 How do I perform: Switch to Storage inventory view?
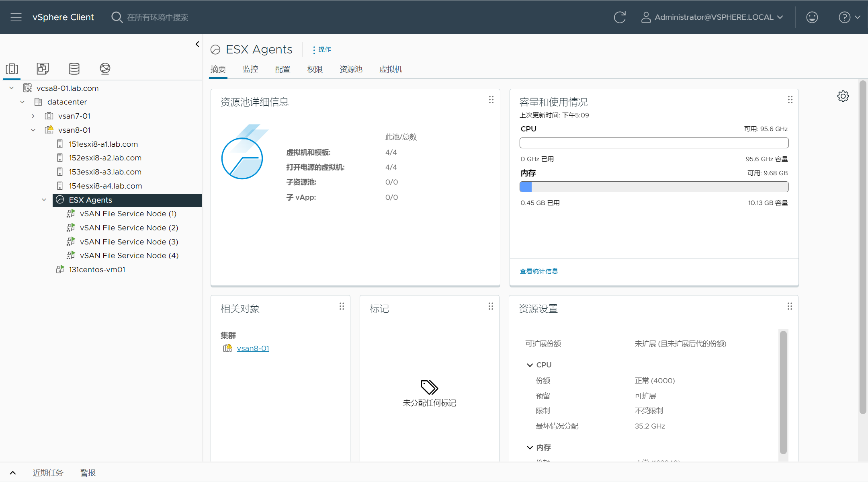point(74,69)
